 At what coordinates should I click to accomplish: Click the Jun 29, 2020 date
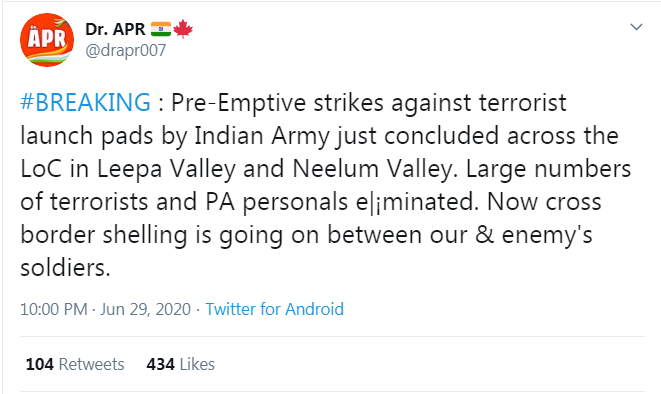(x=145, y=309)
